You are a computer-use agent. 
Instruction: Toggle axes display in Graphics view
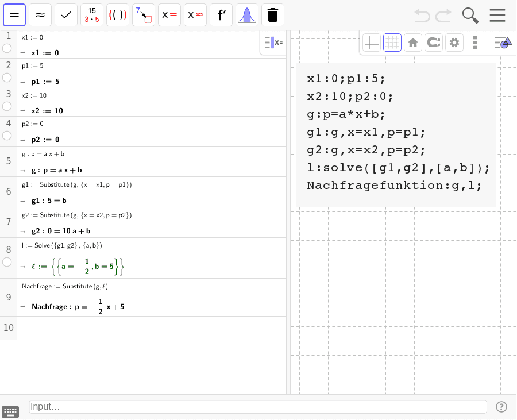[x=372, y=43]
